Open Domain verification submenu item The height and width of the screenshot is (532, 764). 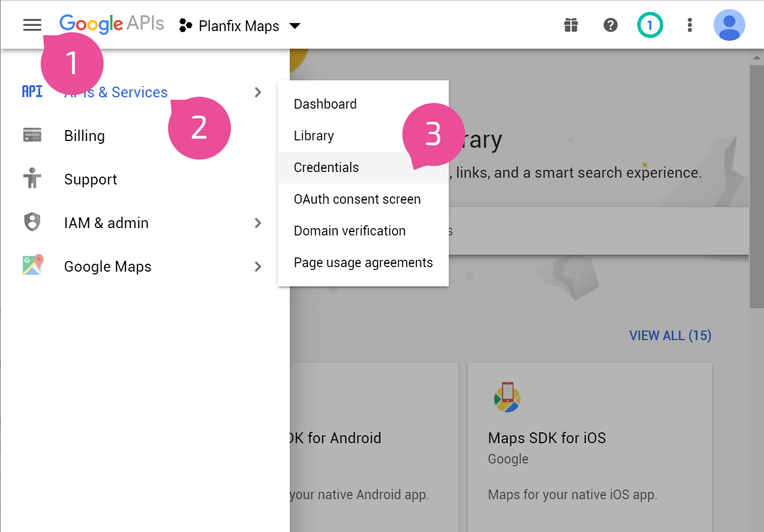(363, 231)
